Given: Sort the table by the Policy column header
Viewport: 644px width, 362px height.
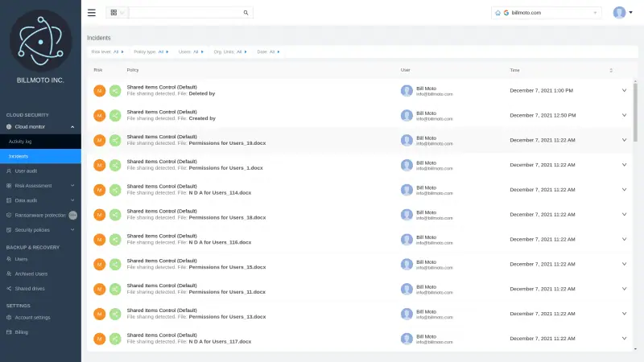Looking at the screenshot, I should point(133,70).
